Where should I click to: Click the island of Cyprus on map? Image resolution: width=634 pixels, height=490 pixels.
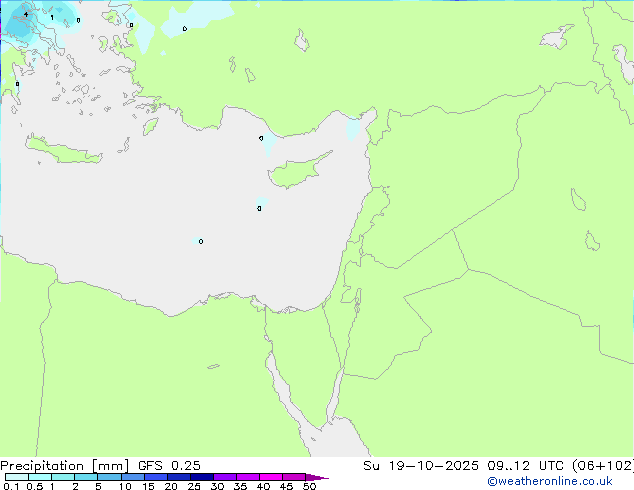click(295, 172)
